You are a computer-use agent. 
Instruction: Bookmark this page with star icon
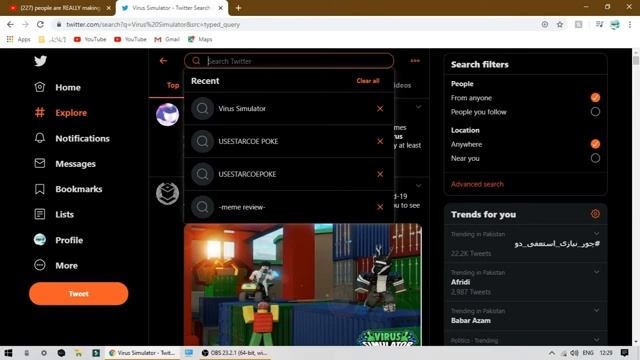560,24
